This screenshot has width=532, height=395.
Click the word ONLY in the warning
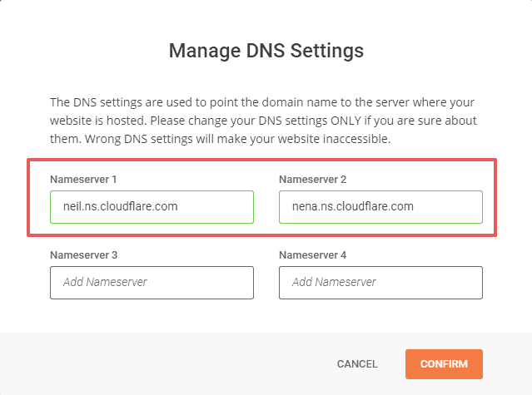pos(346,121)
